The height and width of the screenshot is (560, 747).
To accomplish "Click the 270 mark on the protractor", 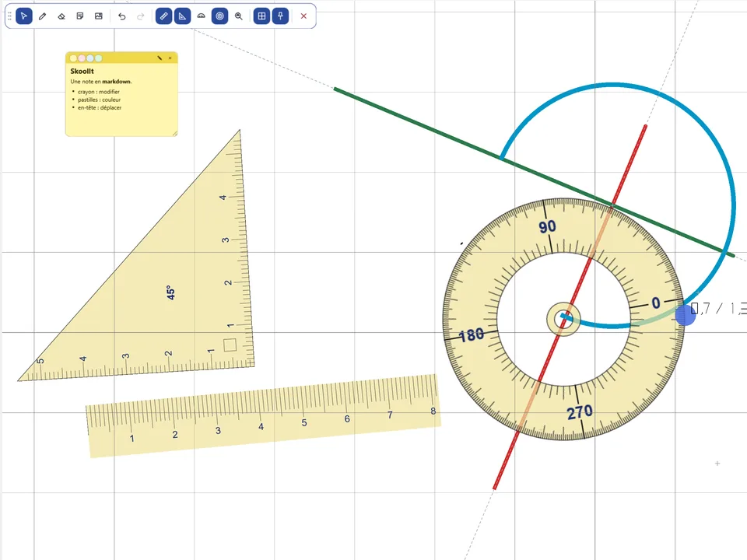I will click(x=580, y=412).
